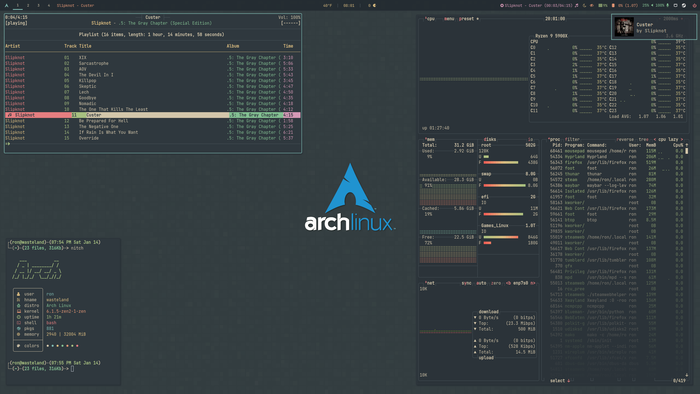
Task: Open the btop menu option
Action: (x=449, y=19)
